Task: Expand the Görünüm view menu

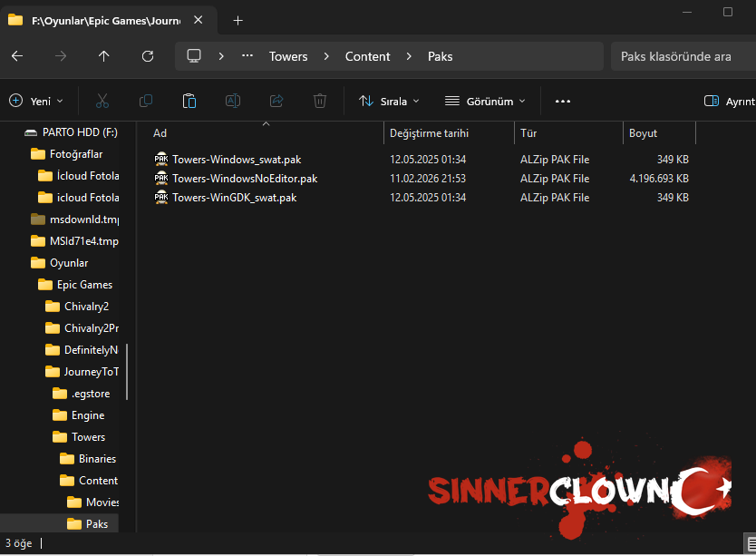Action: click(x=485, y=101)
